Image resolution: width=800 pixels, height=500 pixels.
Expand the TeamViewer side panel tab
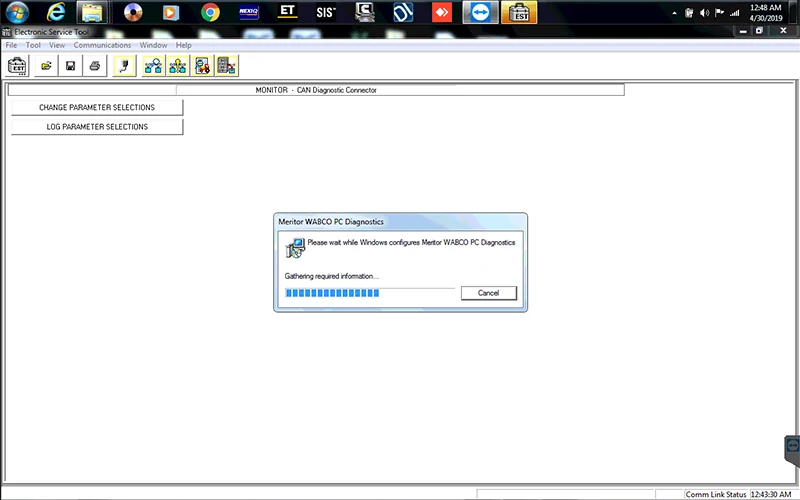(792, 451)
